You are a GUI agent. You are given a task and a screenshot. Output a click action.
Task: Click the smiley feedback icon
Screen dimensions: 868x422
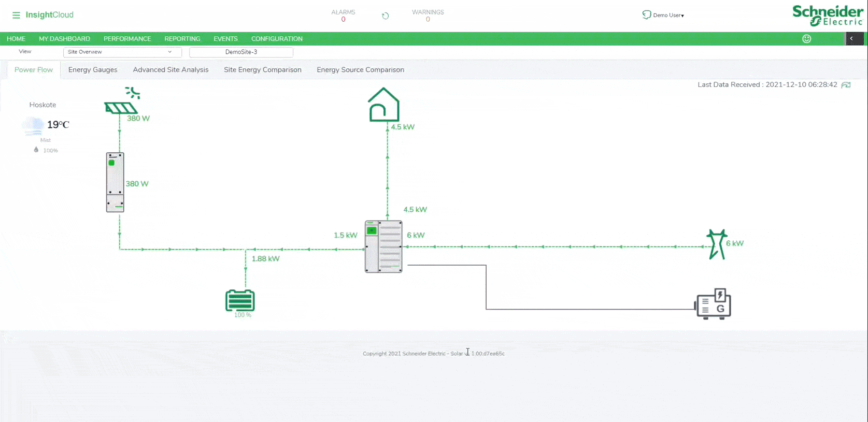806,39
